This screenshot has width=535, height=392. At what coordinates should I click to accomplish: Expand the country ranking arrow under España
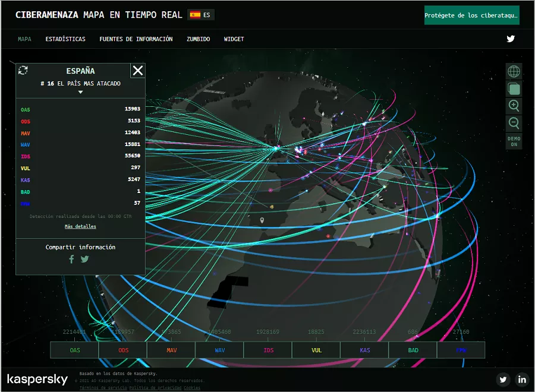pyautogui.click(x=80, y=93)
